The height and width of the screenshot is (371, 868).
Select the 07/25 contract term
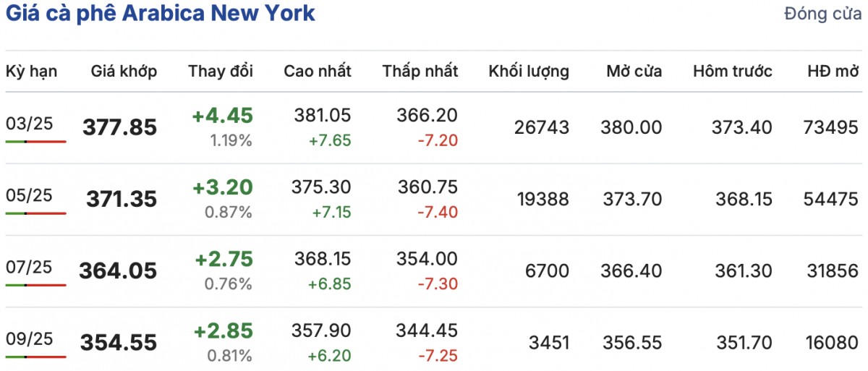tap(30, 267)
